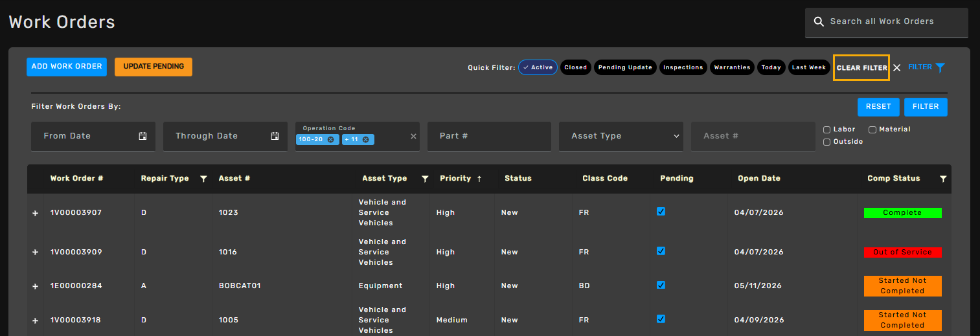Viewport: 980px width, 336px height.
Task: Click open date 05/11/2026
Action: 758,286
